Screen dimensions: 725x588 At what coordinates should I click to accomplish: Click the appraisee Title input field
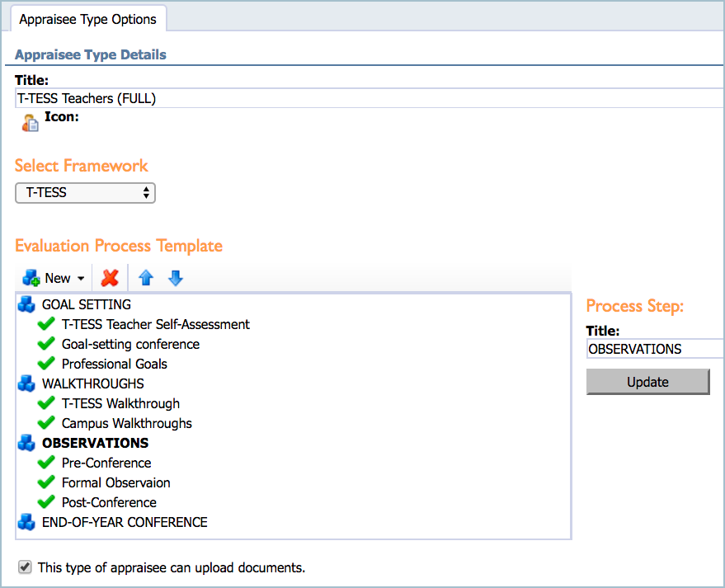click(x=369, y=98)
